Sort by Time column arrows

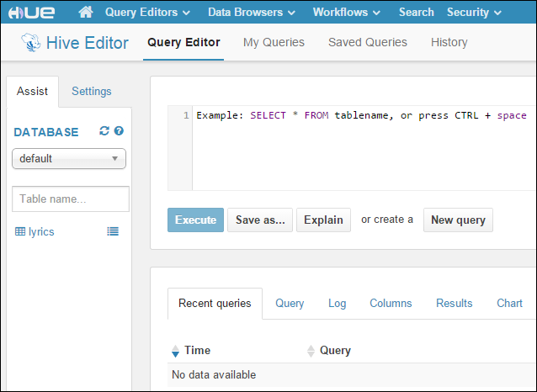click(x=175, y=351)
